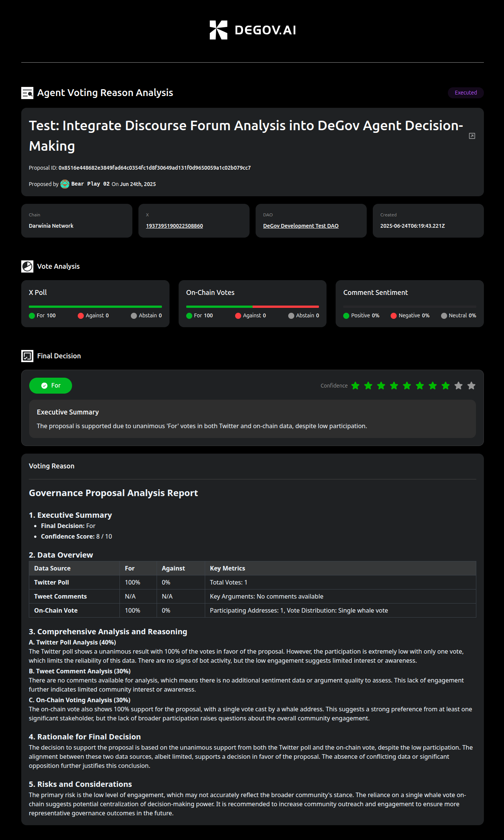Click the proposal ID hash

click(154, 168)
